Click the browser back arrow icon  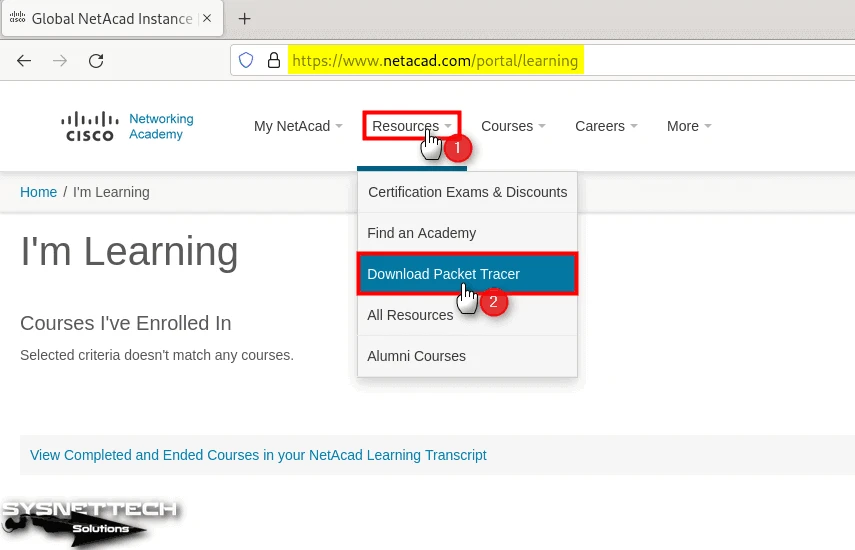pos(24,61)
